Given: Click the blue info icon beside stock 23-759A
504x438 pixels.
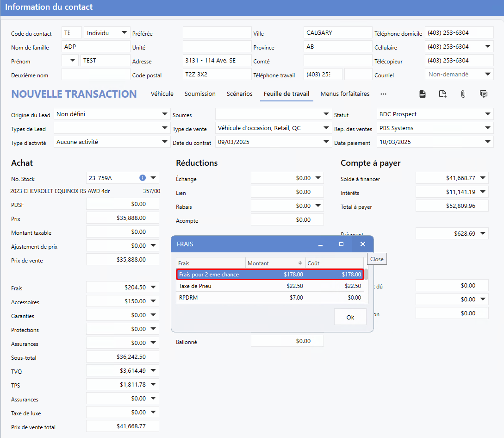Looking at the screenshot, I should pos(143,178).
